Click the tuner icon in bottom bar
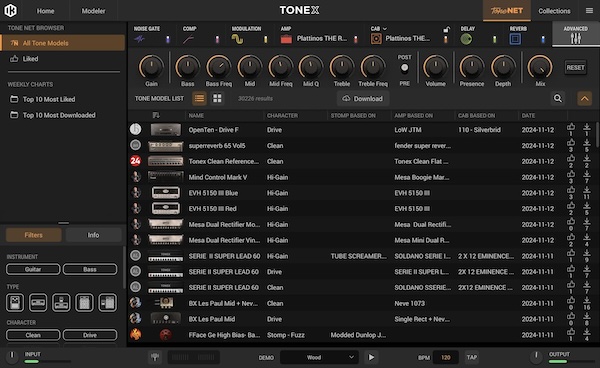The image size is (600, 368). coord(155,357)
